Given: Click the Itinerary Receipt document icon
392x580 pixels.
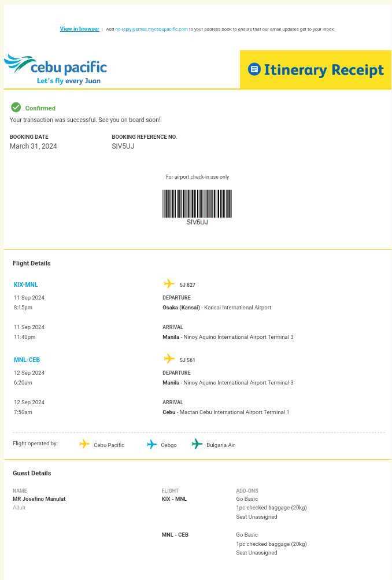Looking at the screenshot, I should [254, 69].
